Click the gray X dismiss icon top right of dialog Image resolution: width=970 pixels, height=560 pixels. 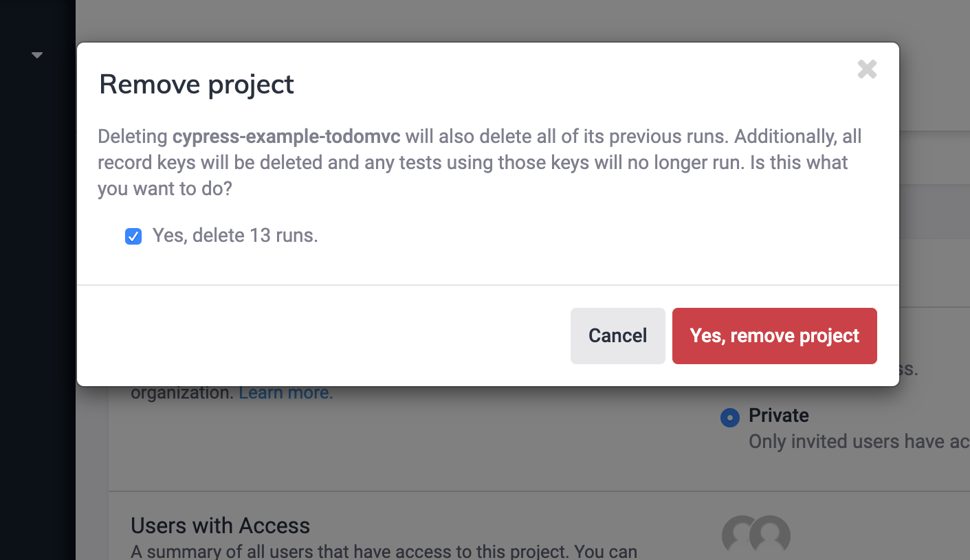coord(867,69)
